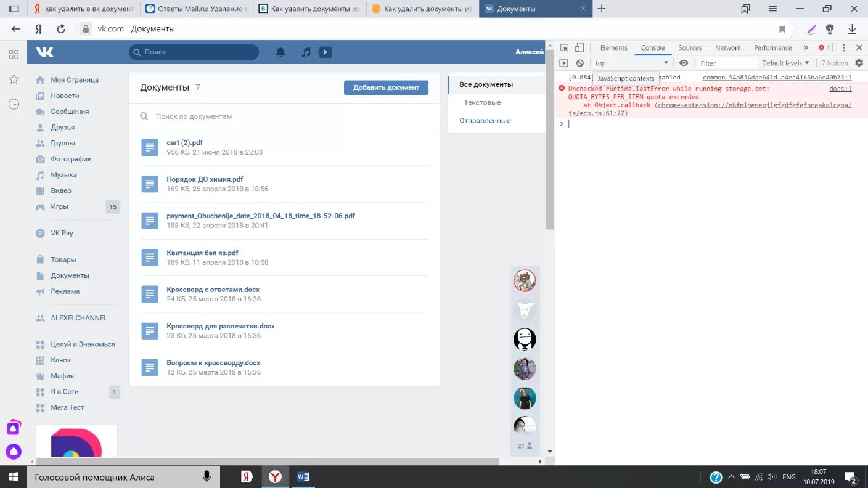Switch to the Network tab
868x488 pixels.
(728, 47)
